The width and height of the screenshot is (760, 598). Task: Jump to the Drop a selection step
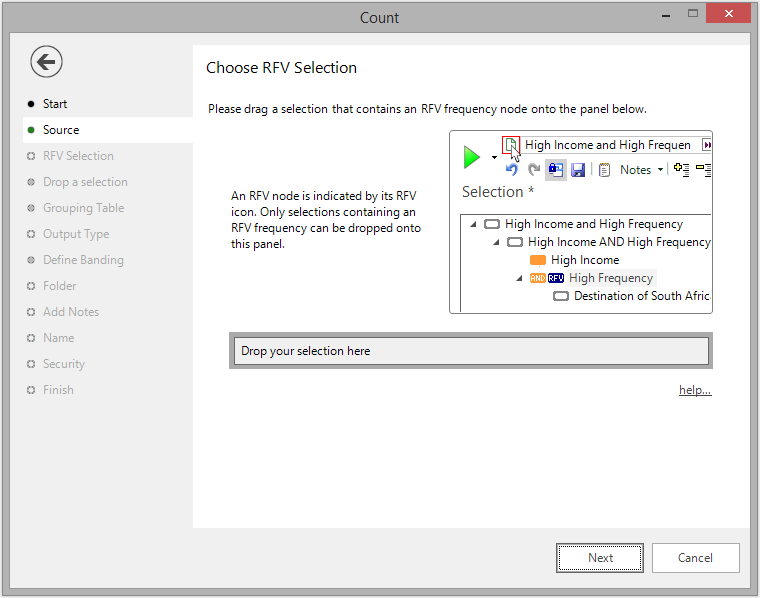pyautogui.click(x=85, y=182)
